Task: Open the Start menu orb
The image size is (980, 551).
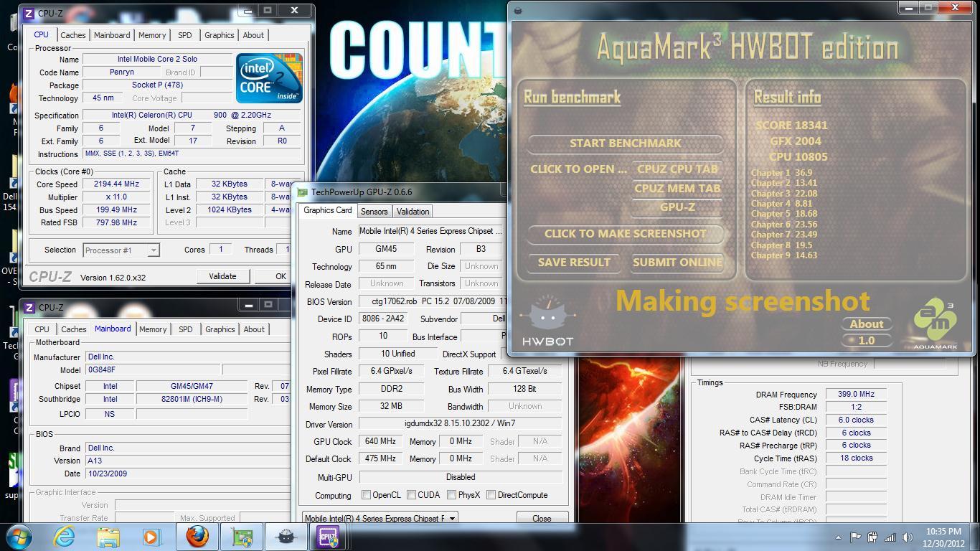Action: [x=18, y=537]
